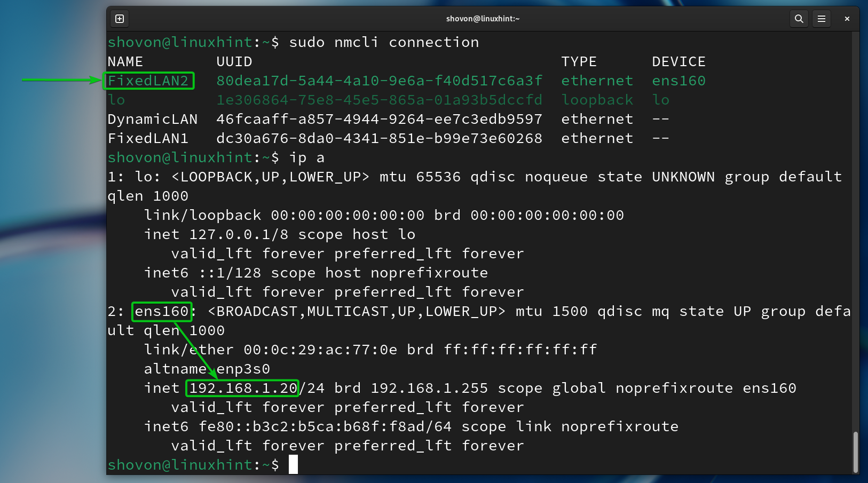Click the broadcast address 192.168.1.255
868x483 pixels.
[429, 388]
